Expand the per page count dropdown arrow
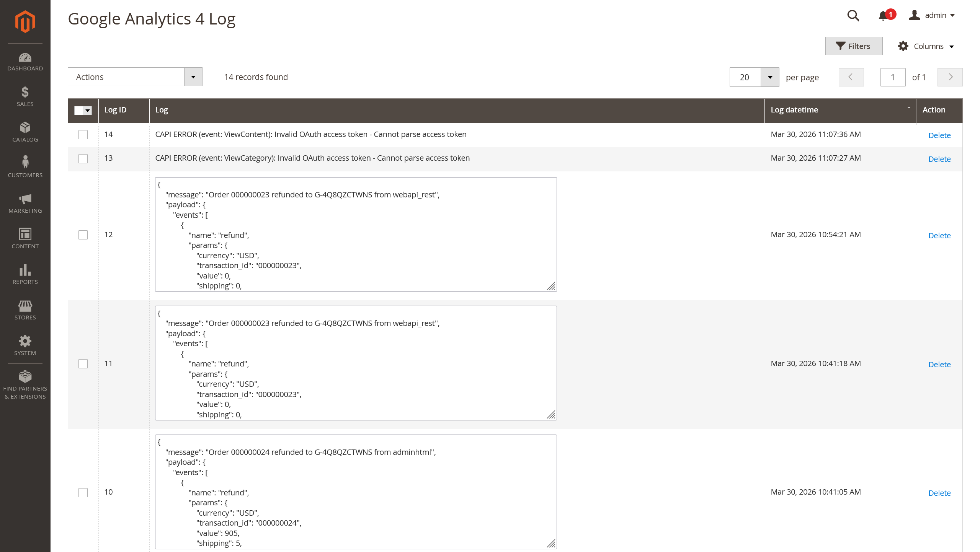 (770, 77)
